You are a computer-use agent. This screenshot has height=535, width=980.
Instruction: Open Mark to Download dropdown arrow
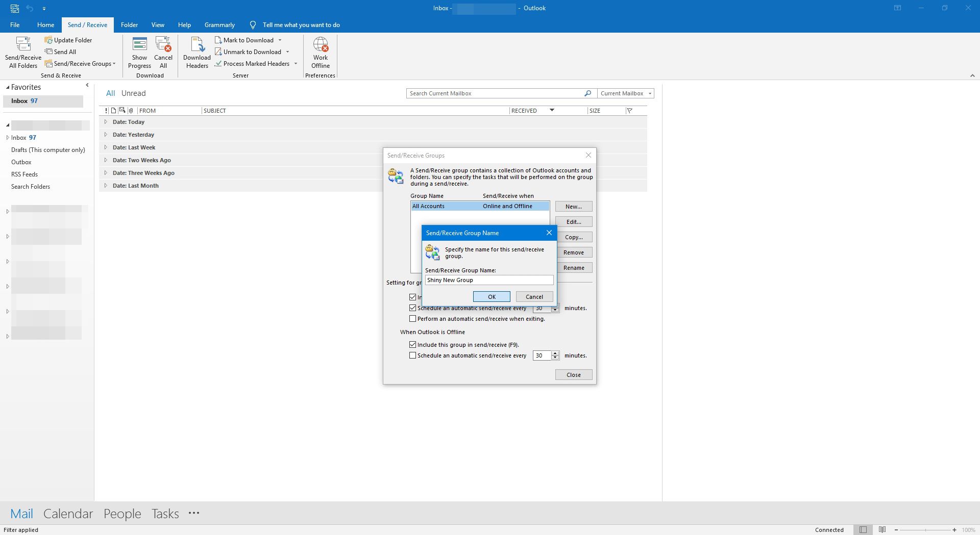pyautogui.click(x=280, y=40)
